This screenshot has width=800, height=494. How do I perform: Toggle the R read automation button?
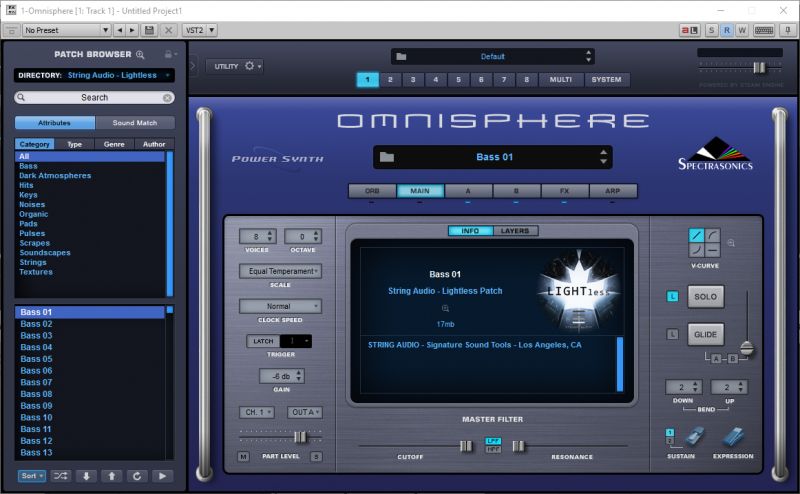point(727,30)
